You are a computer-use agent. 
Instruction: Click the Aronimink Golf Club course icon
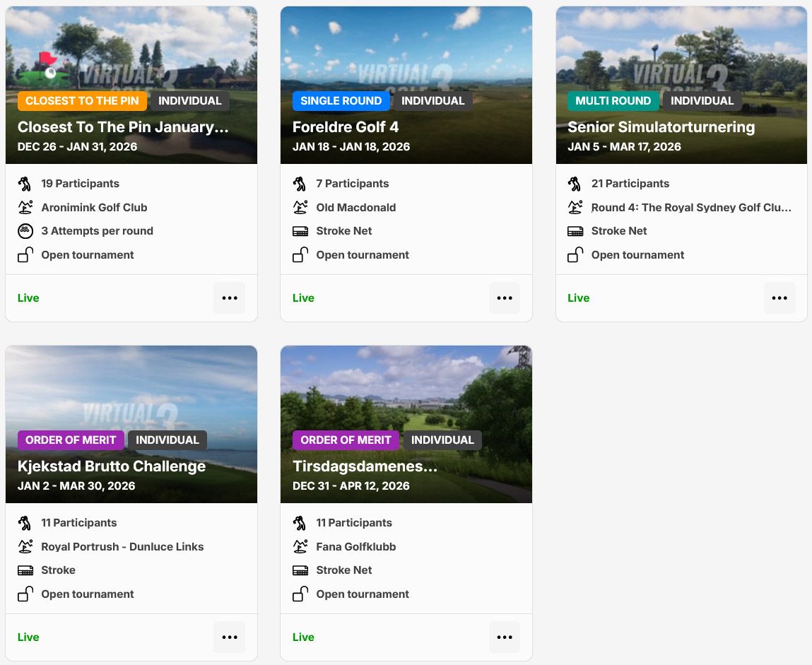pos(25,208)
